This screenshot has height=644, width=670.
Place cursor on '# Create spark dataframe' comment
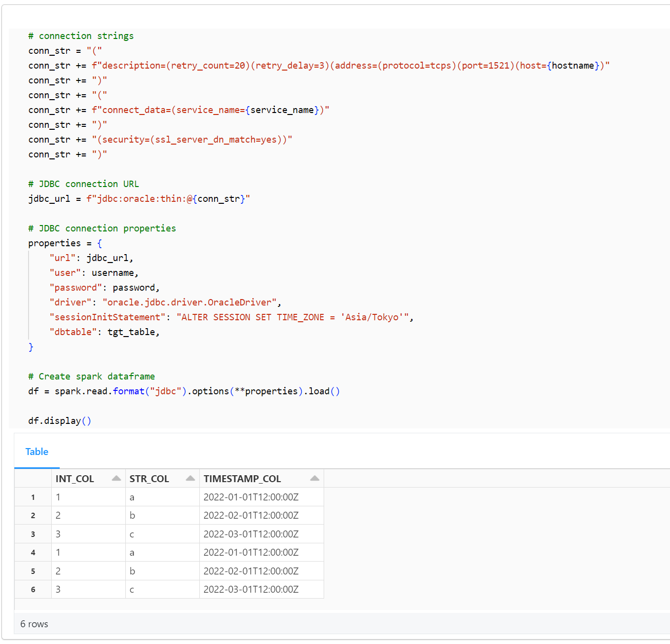pyautogui.click(x=92, y=377)
